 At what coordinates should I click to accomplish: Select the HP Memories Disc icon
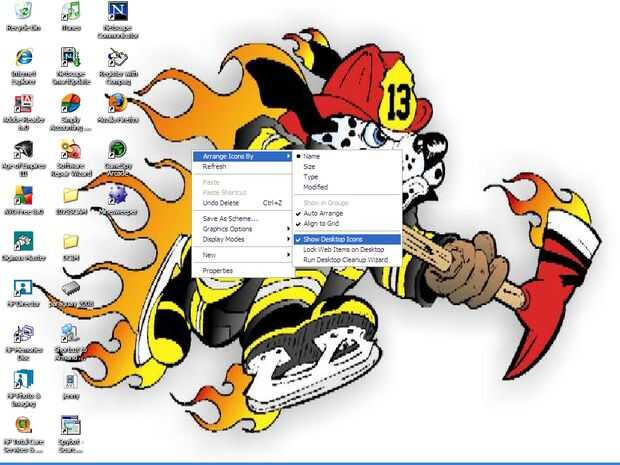coord(23,334)
